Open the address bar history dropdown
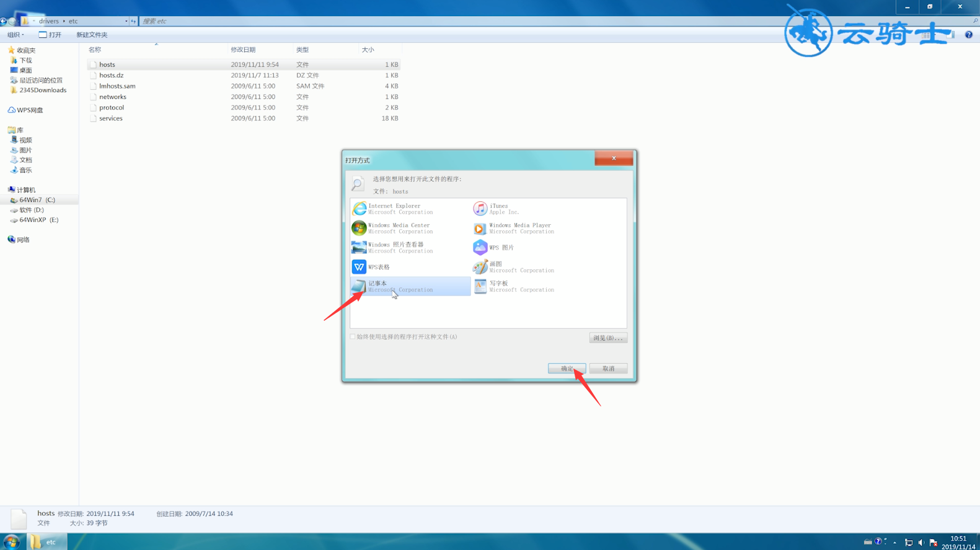This screenshot has width=980, height=550. click(126, 21)
